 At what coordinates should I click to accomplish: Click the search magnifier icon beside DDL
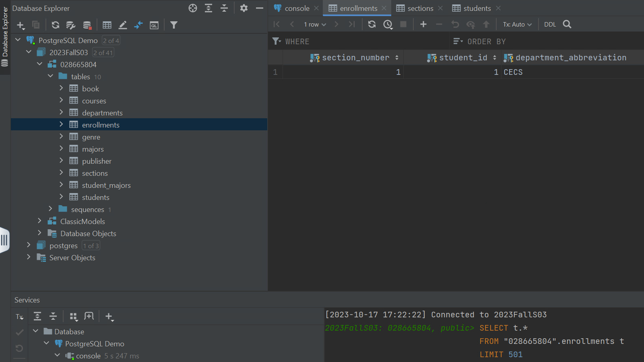[x=567, y=24]
